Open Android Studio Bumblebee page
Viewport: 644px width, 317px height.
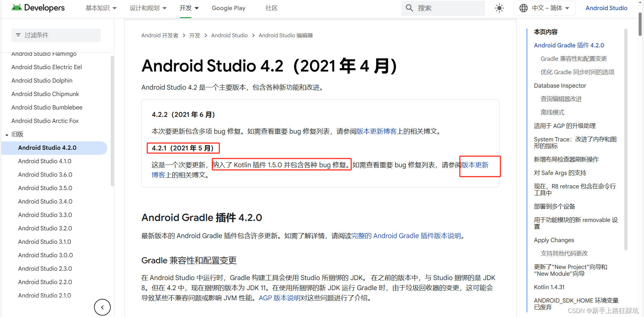(x=47, y=107)
